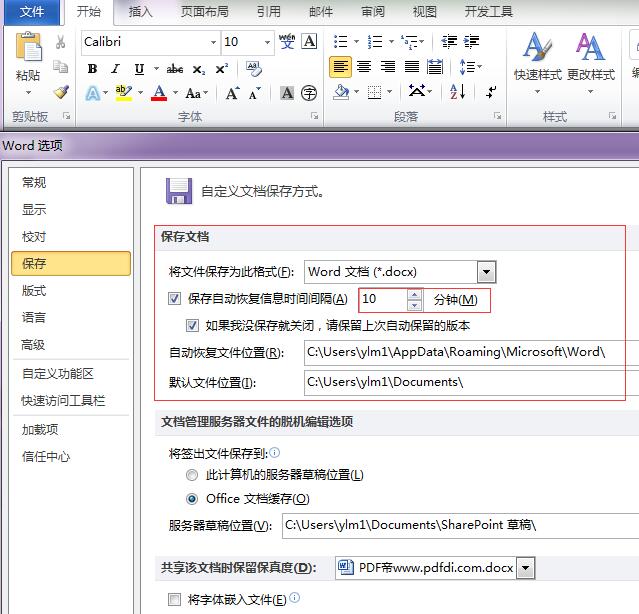
Task: Apply superscript formatting
Action: [222, 69]
